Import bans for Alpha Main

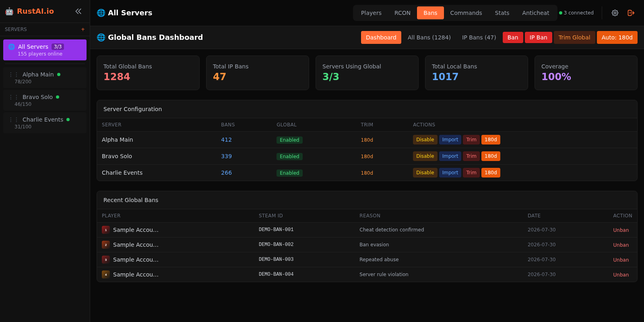pos(450,140)
